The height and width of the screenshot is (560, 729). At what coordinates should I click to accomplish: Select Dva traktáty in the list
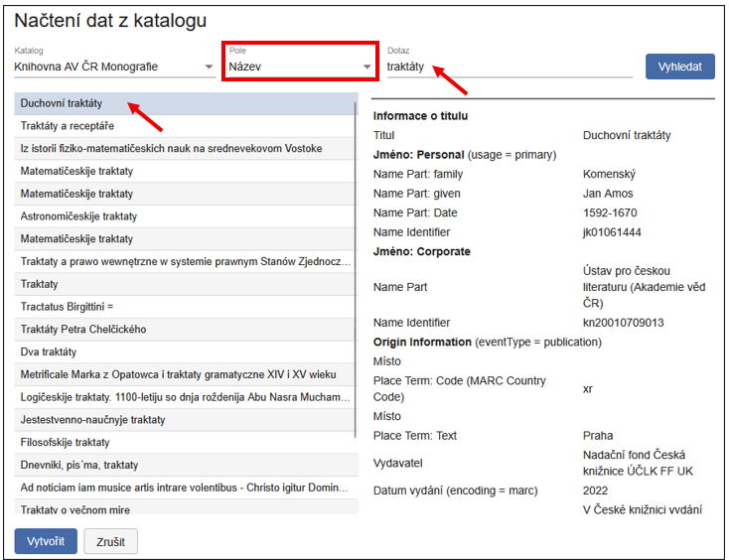[185, 352]
